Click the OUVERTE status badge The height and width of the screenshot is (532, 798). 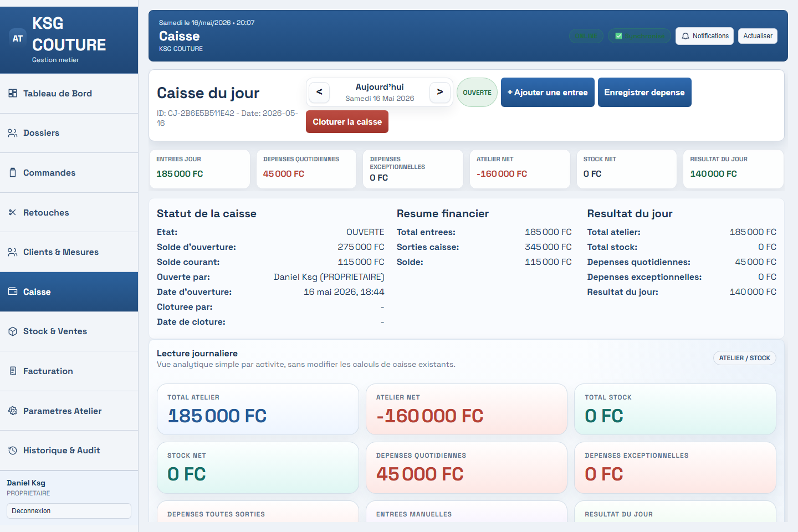pos(477,93)
